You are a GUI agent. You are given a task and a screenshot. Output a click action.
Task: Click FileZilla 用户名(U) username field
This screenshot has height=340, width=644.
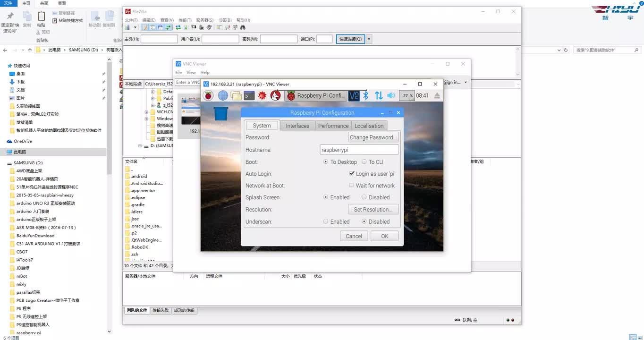click(220, 39)
